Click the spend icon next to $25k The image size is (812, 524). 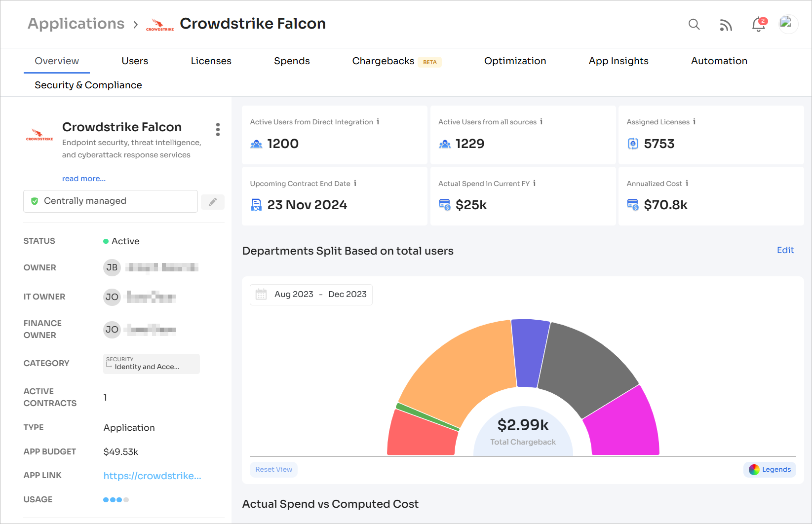pyautogui.click(x=445, y=205)
